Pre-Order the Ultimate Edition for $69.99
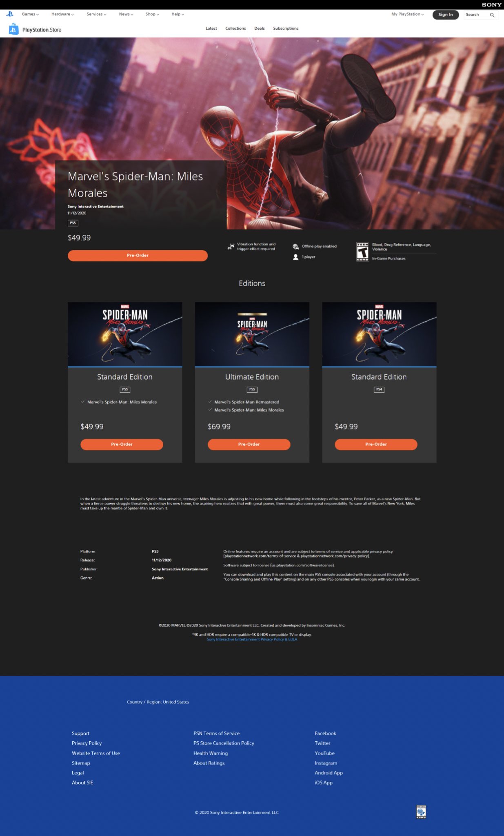The width and height of the screenshot is (504, 836). [249, 445]
